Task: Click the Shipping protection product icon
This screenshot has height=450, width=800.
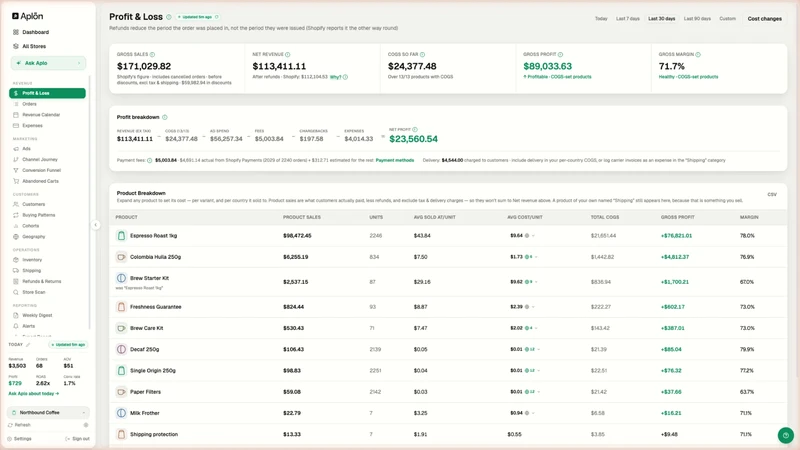Action: click(121, 434)
